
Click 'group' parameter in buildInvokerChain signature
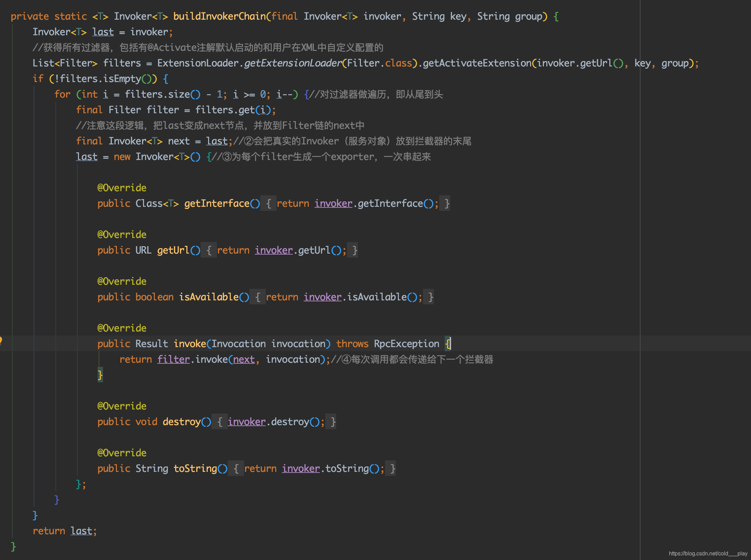pos(529,16)
